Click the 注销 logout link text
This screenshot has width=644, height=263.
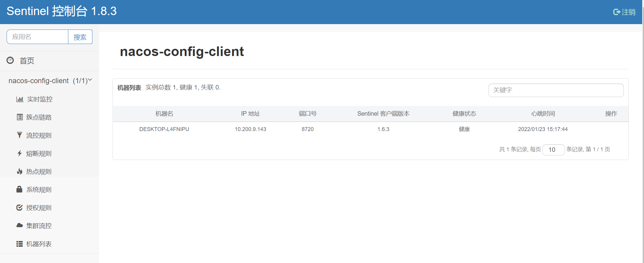pyautogui.click(x=629, y=12)
